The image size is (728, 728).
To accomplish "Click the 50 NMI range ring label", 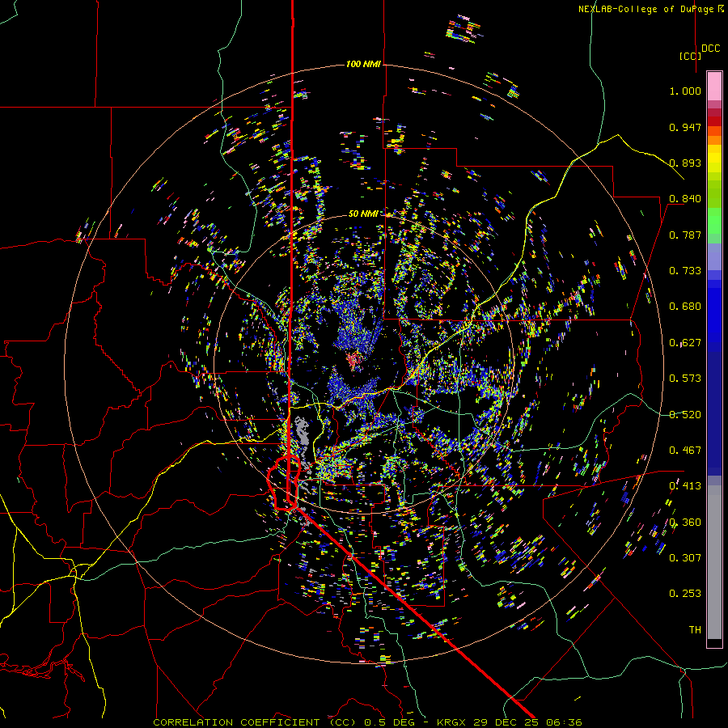I will [x=363, y=214].
